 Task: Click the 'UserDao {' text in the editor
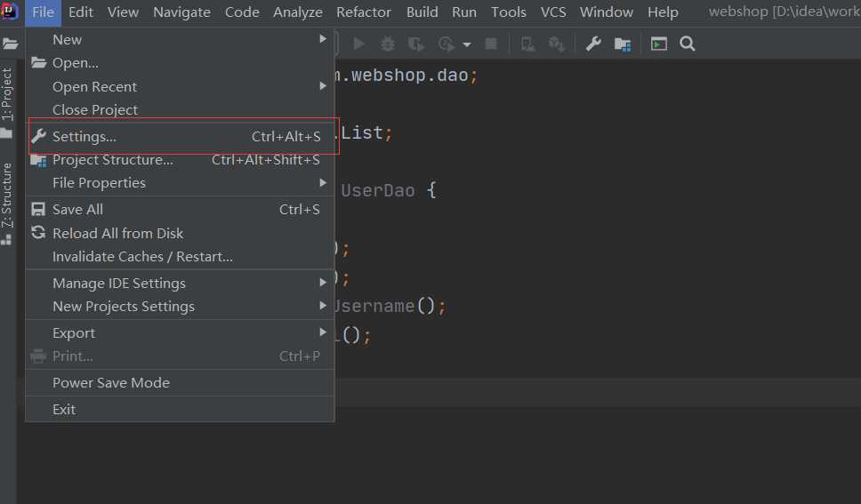tap(389, 190)
